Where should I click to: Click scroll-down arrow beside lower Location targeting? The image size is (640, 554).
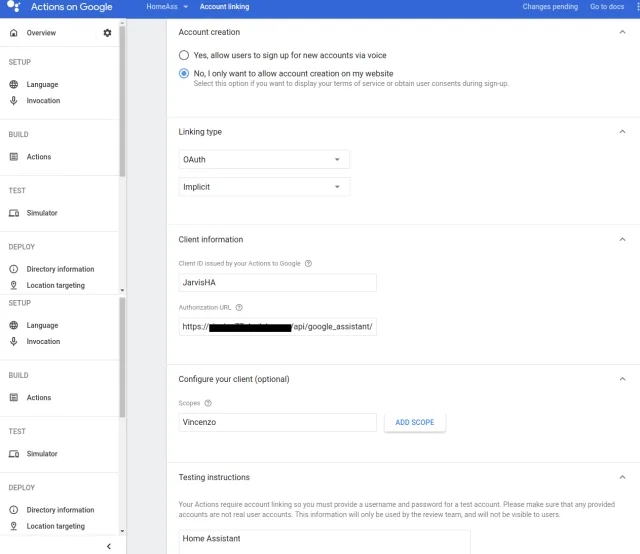(122, 531)
